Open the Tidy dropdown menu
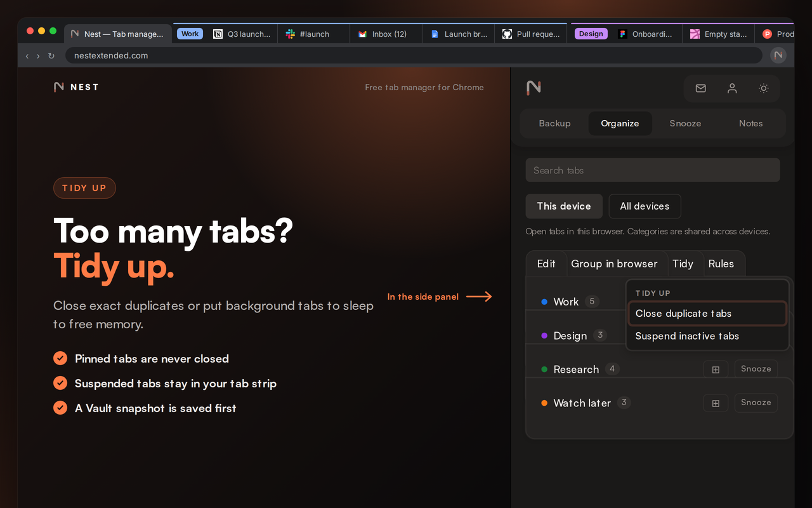Viewport: 812px width, 508px height. [x=683, y=264]
